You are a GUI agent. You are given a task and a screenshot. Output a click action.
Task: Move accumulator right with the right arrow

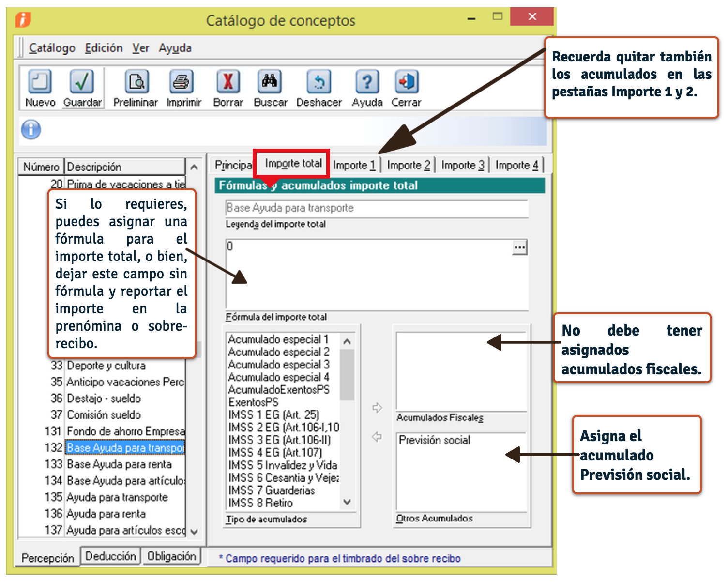click(377, 408)
